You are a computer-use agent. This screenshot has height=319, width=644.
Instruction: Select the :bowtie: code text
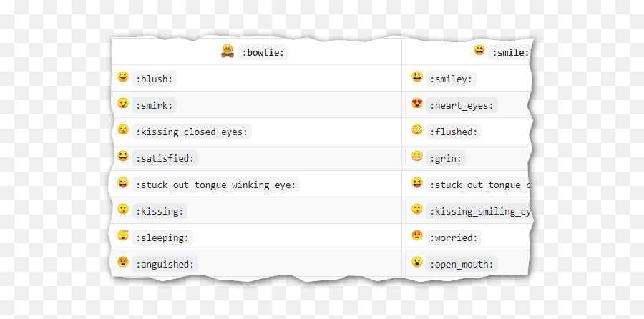coord(263,52)
